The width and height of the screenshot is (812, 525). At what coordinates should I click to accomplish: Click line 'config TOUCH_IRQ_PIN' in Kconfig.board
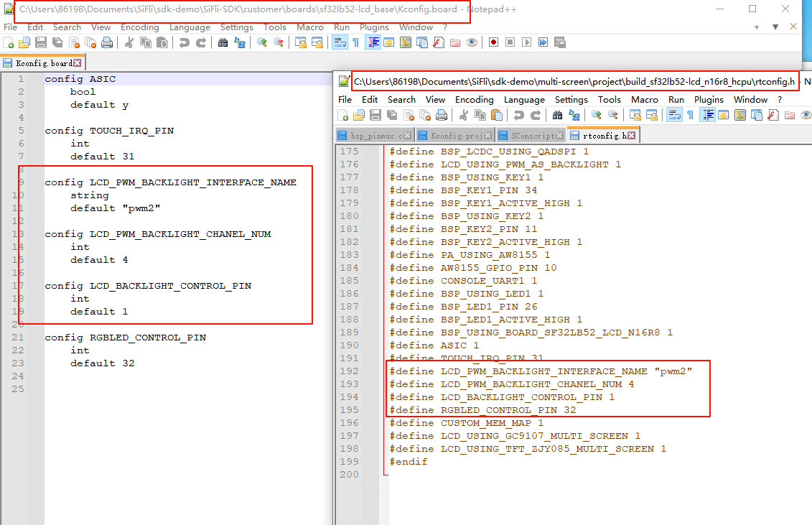(x=109, y=131)
